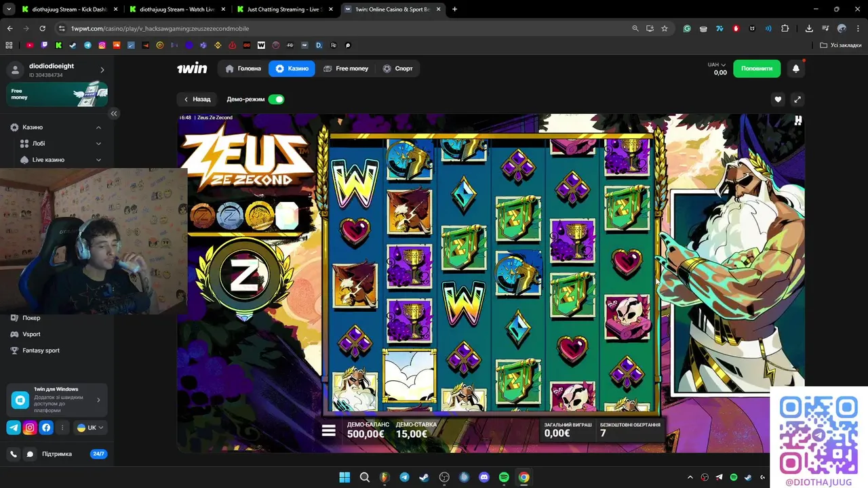The width and height of the screenshot is (868, 488).
Task: Open the 1win для Windows app banner
Action: [x=57, y=400]
